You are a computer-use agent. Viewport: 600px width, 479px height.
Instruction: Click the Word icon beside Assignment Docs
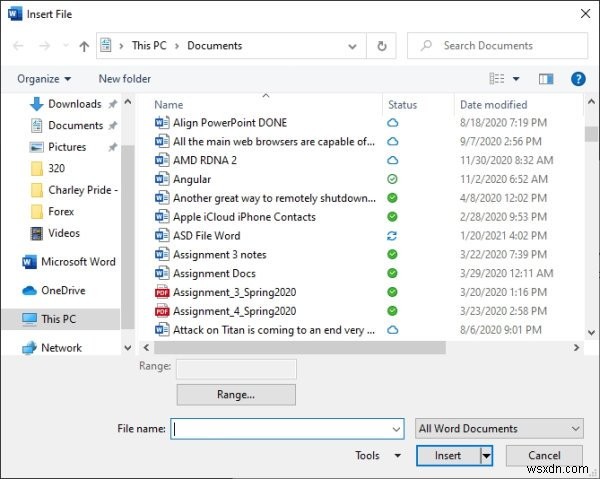tap(162, 273)
